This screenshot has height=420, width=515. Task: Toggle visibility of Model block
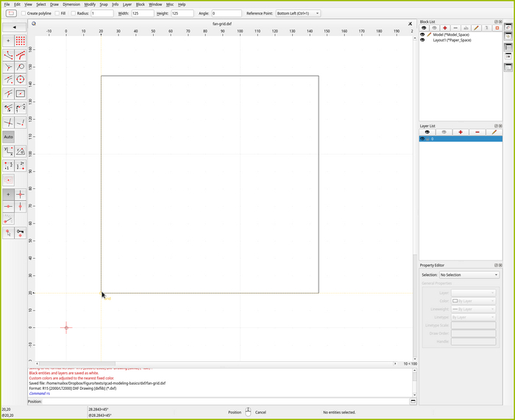(422, 35)
